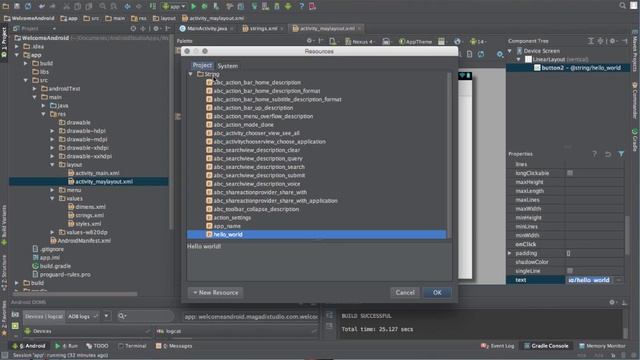Viewport: 640px width, 360px height.
Task: Open build.gradle in Project tree
Action: [52, 266]
